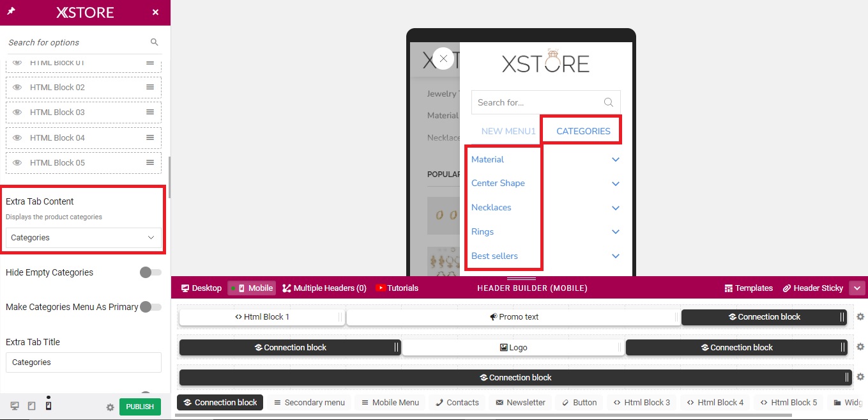The width and height of the screenshot is (868, 420).
Task: Open settings gear for first header row
Action: point(860,316)
